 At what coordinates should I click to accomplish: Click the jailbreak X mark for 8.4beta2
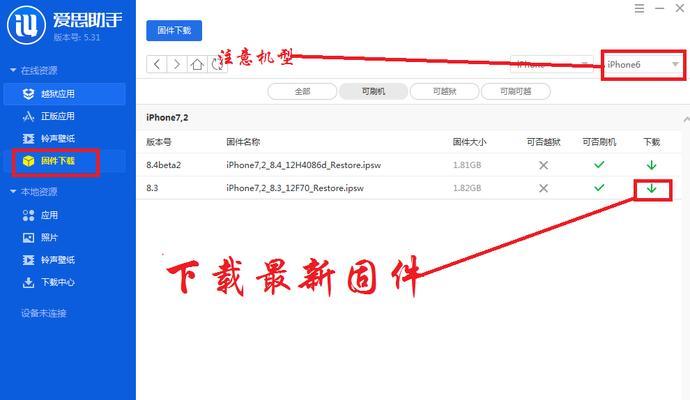click(x=543, y=165)
